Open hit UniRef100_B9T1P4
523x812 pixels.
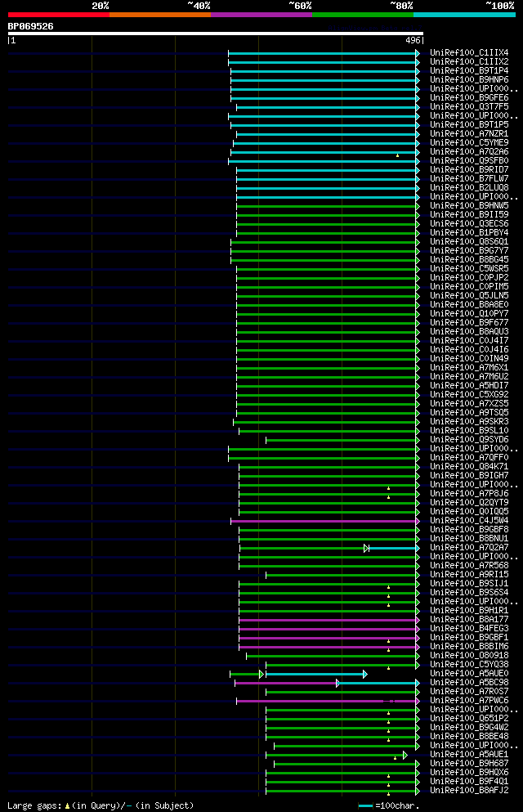pos(469,71)
